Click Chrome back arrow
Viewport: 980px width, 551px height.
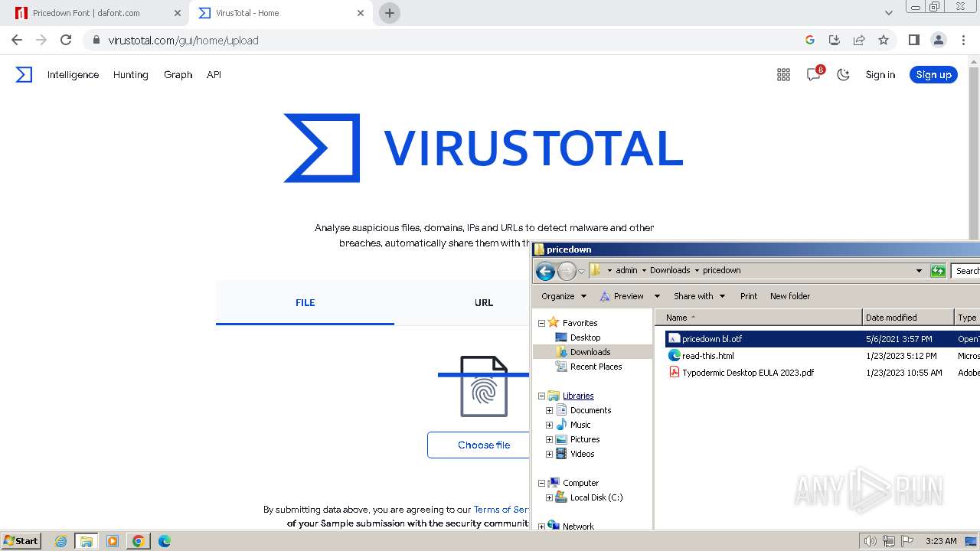(17, 40)
